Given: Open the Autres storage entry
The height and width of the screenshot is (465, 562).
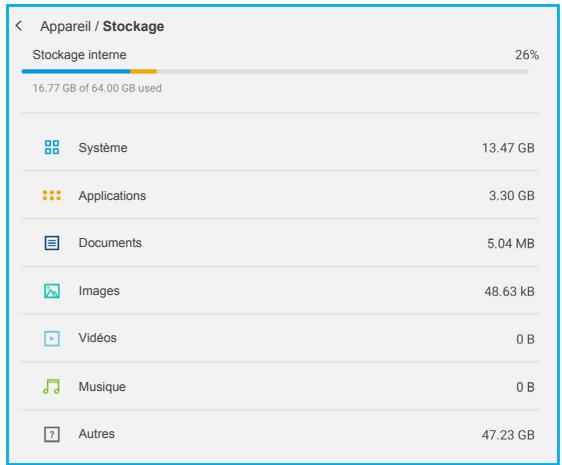Looking at the screenshot, I should coord(280,434).
